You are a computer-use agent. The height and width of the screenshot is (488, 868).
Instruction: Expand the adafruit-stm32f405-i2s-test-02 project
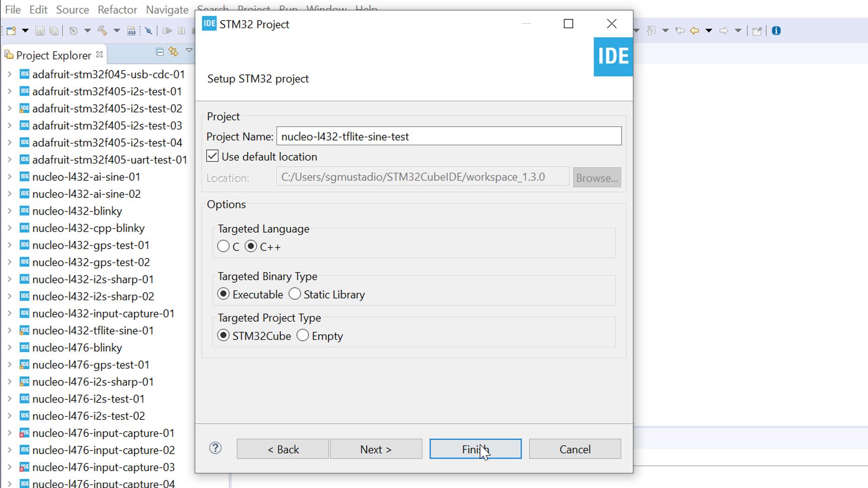[x=9, y=108]
